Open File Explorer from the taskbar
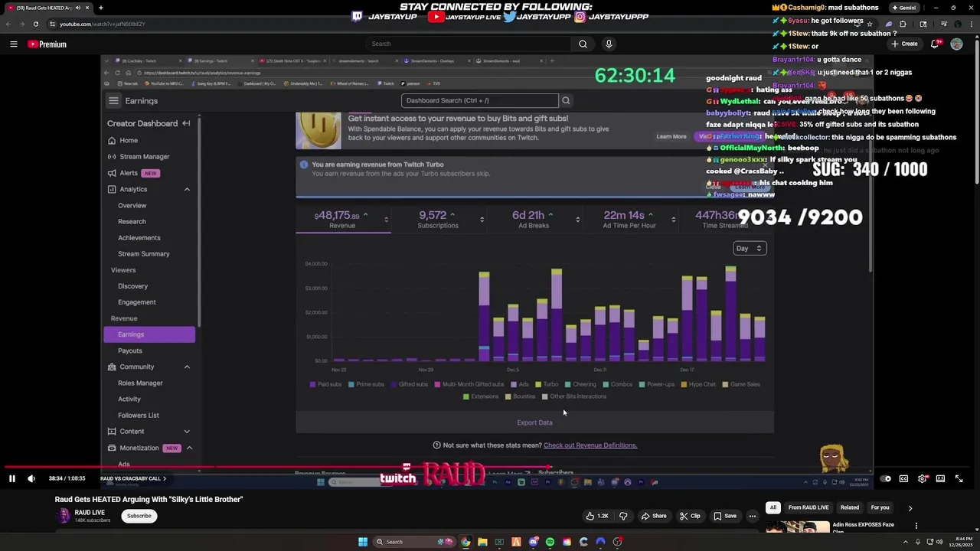Screen dimensions: 980x551 [482, 542]
